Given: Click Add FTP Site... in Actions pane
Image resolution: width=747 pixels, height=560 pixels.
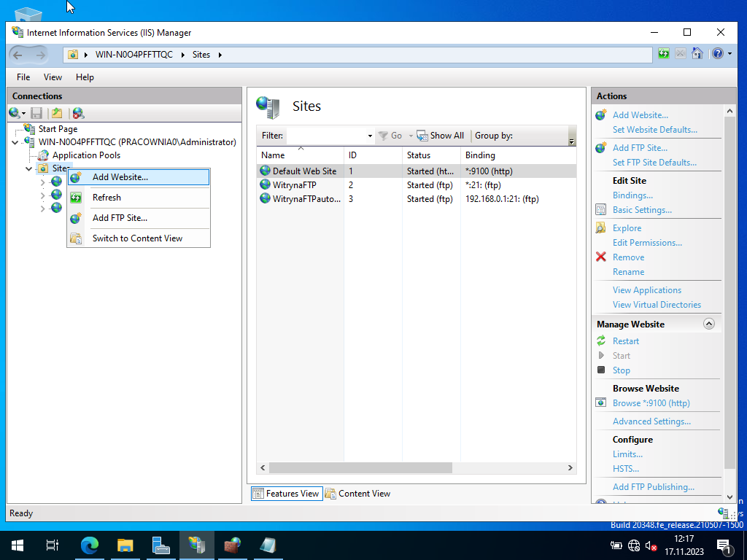Looking at the screenshot, I should [640, 148].
